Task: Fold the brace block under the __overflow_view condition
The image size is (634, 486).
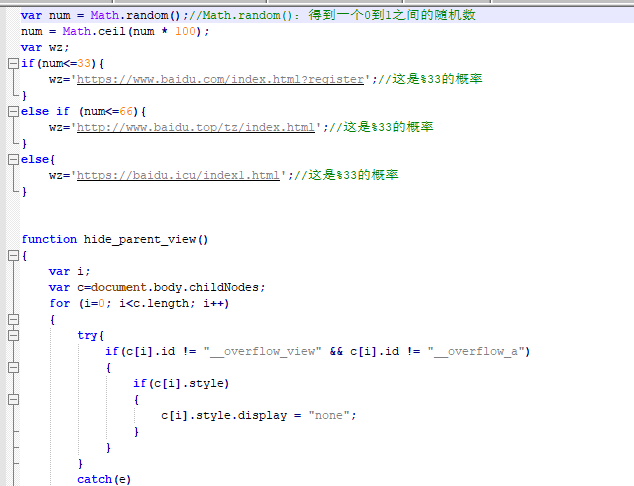Action: click(x=13, y=368)
